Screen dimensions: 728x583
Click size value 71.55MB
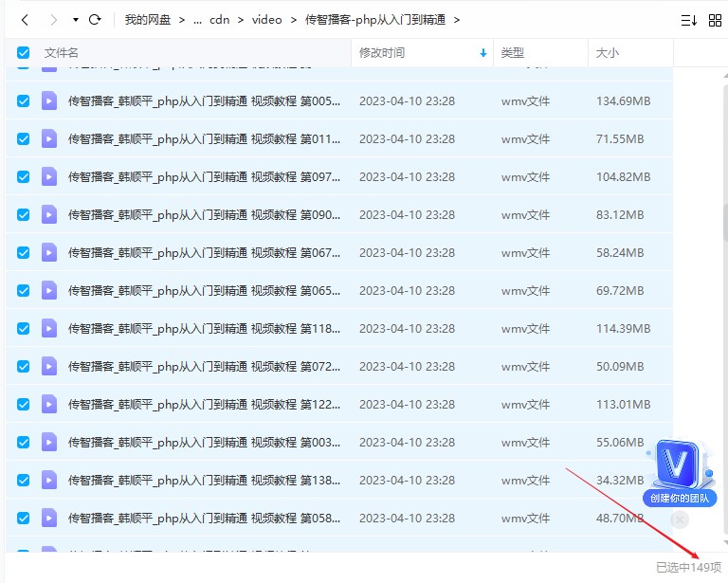(x=620, y=138)
